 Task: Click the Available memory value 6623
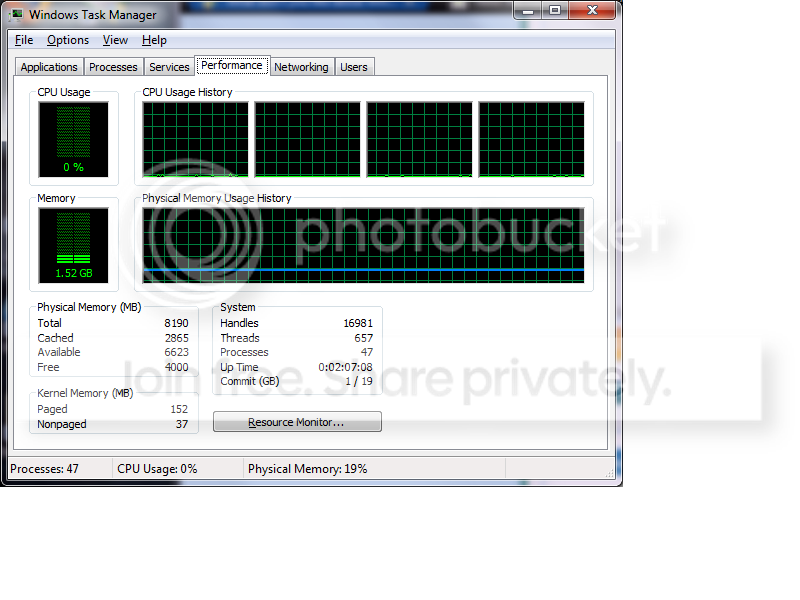(177, 352)
